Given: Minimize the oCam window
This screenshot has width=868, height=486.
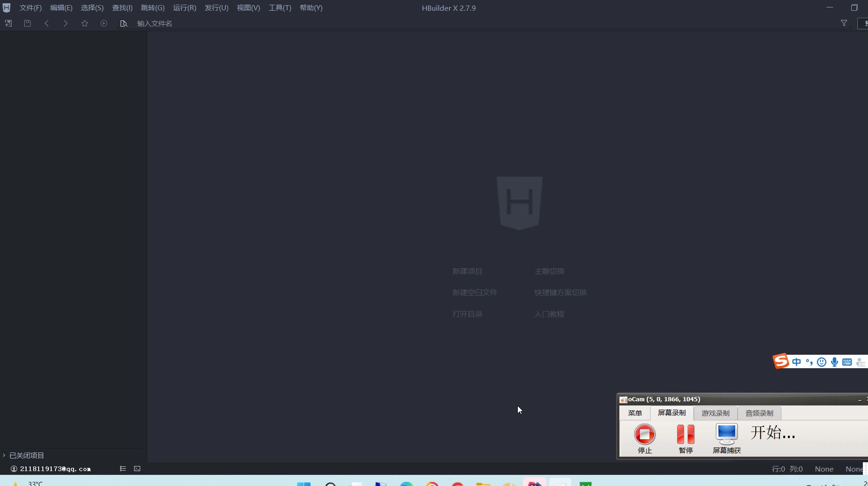Looking at the screenshot, I should (x=860, y=399).
